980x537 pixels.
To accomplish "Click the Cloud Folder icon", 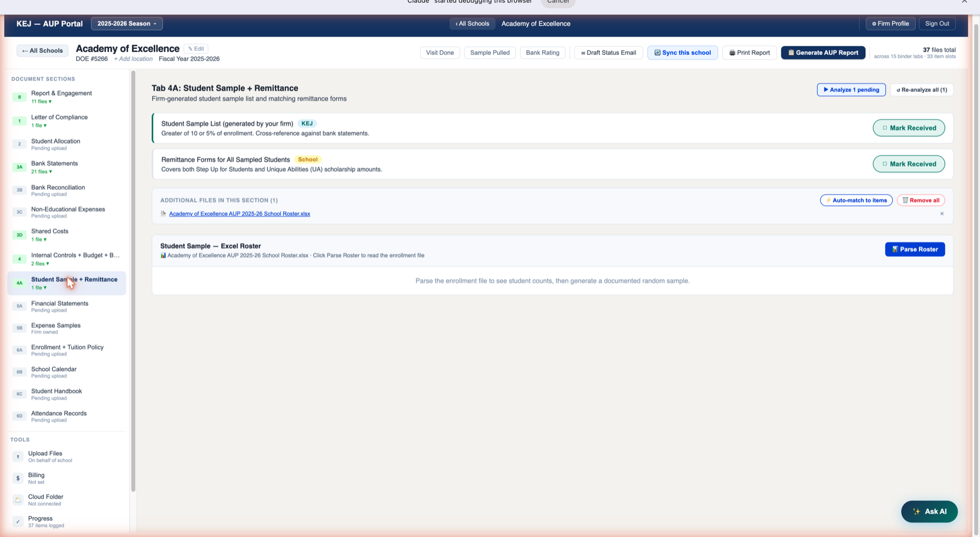I will [x=18, y=500].
